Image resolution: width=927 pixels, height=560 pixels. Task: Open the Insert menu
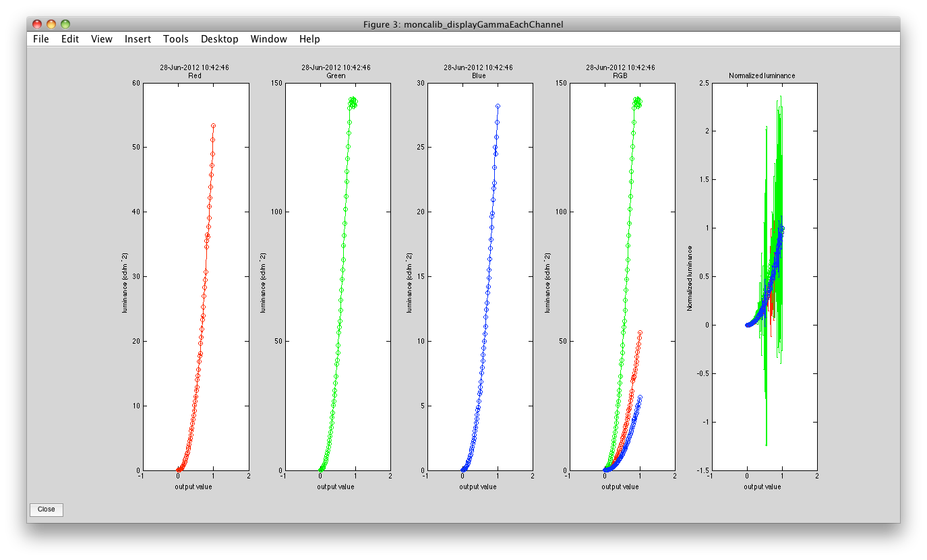tap(138, 39)
